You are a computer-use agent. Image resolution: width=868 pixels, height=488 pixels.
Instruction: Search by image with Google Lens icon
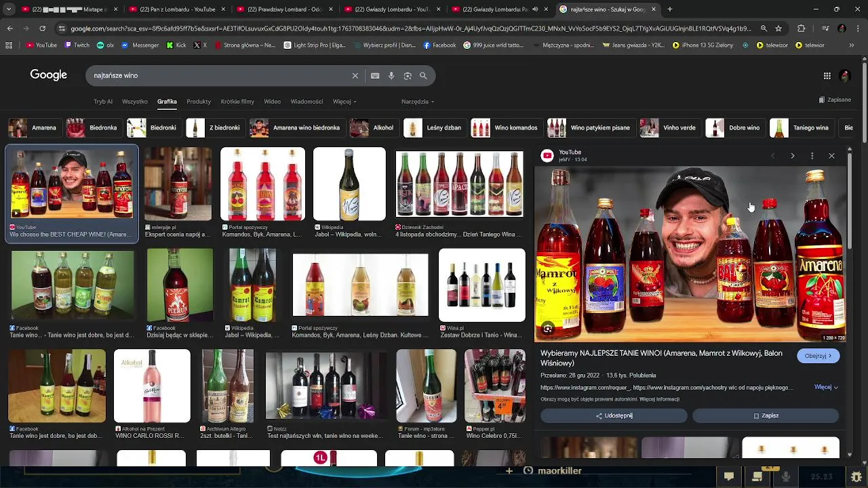point(408,76)
